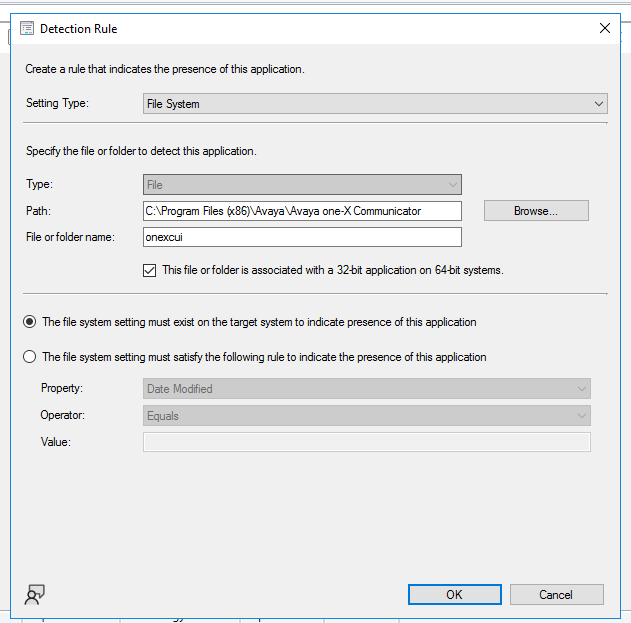Screen dimensions: 631x623
Task: Confirm the rule with the OK button
Action: tap(455, 594)
